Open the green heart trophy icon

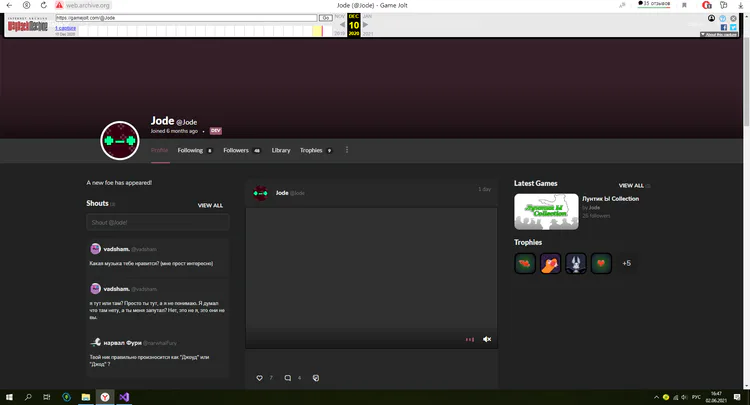[x=601, y=263]
